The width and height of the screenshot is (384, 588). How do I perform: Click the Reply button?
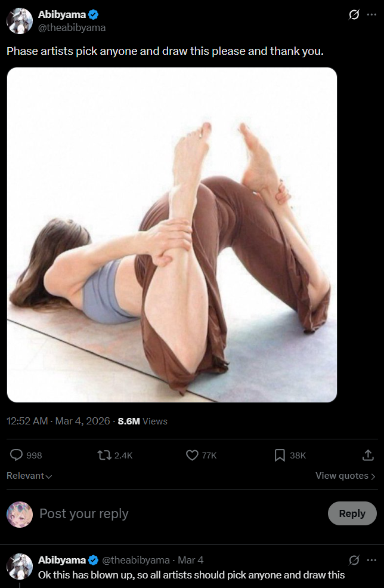point(352,513)
